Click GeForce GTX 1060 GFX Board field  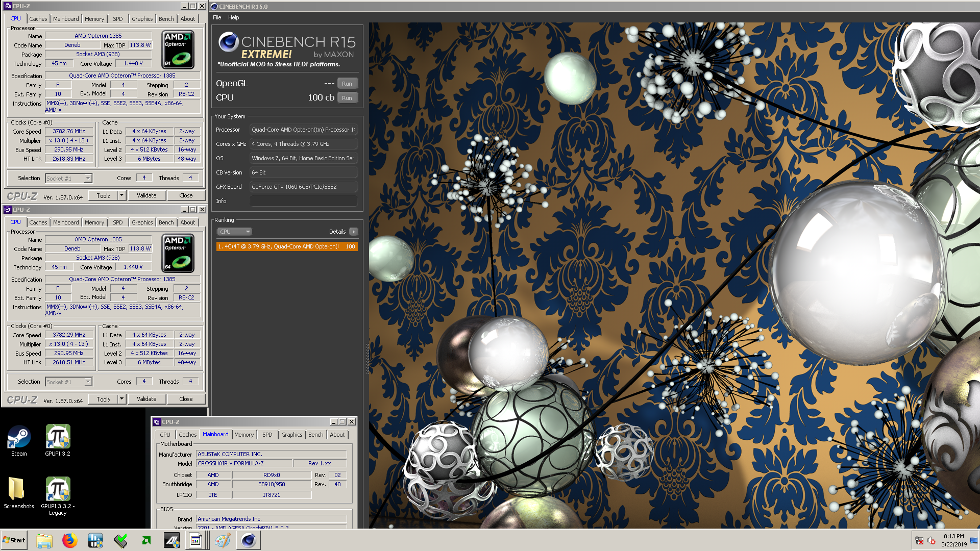[x=303, y=187]
